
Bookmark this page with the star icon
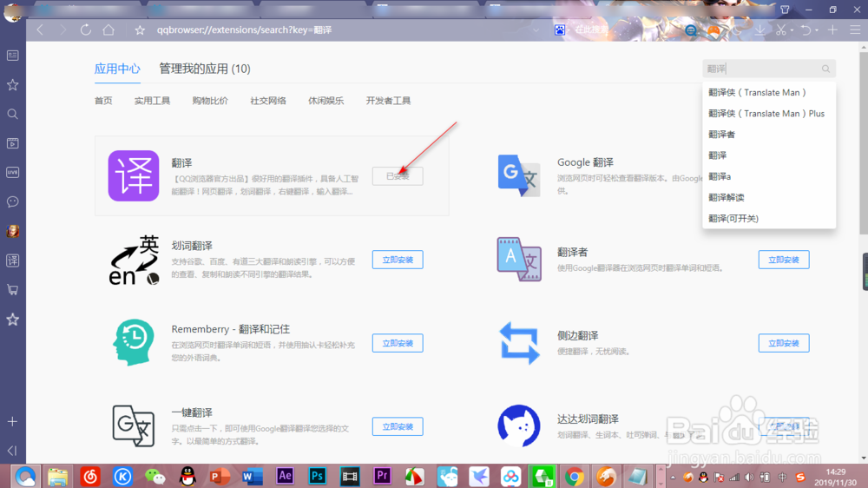point(140,30)
